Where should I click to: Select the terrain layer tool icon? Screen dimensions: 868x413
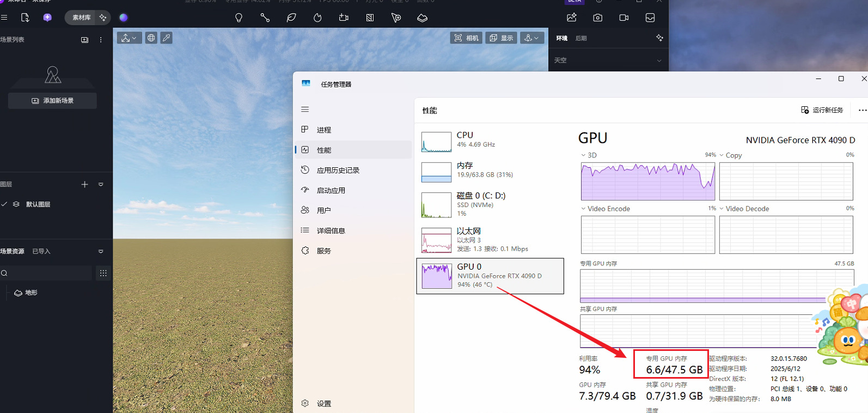[x=422, y=17]
